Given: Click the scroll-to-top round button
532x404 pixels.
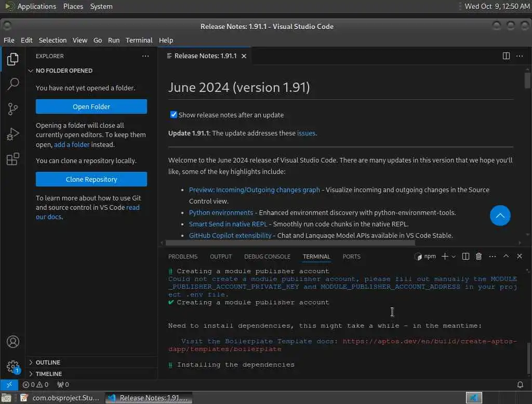Looking at the screenshot, I should 500,216.
